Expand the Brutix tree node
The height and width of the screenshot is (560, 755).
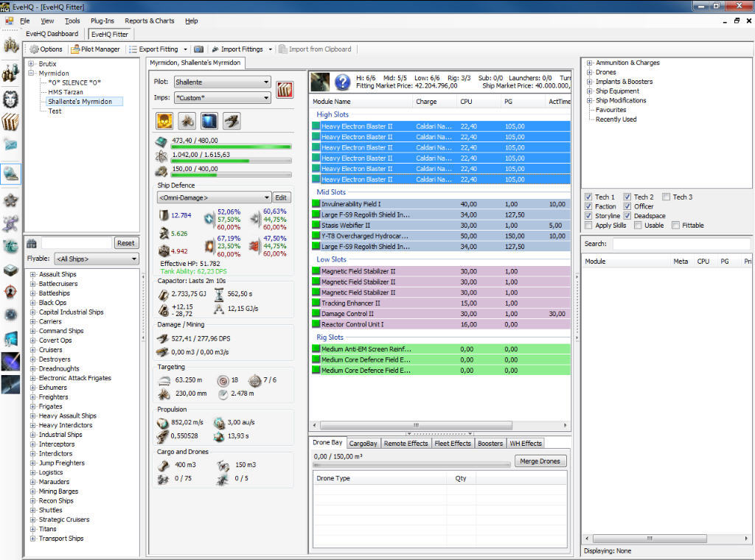(x=32, y=64)
